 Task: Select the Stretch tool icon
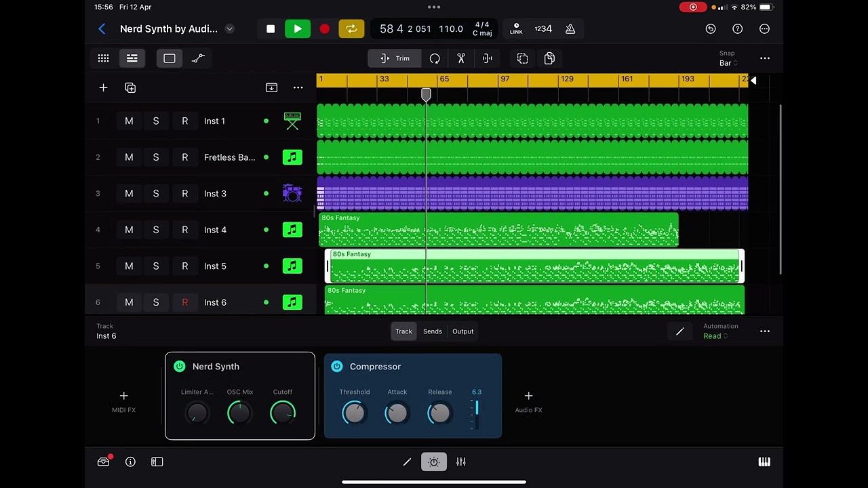488,58
